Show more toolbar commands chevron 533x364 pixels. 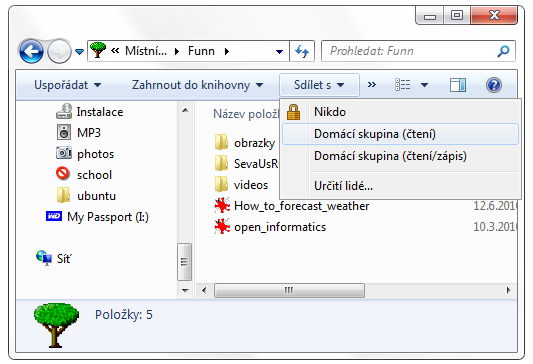click(x=372, y=84)
